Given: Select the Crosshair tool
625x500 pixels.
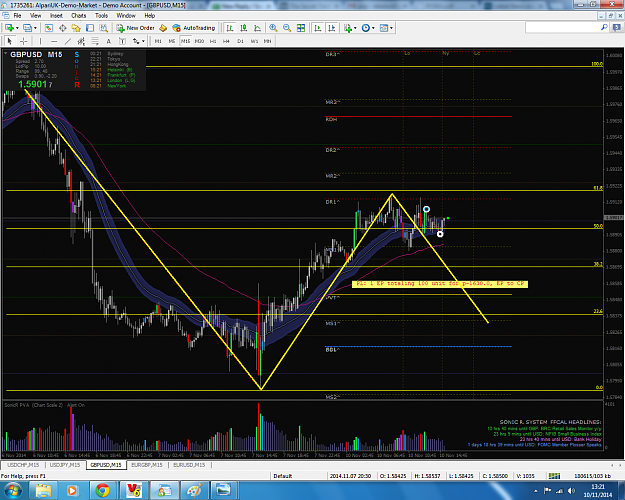Looking at the screenshot, I should click(x=24, y=41).
